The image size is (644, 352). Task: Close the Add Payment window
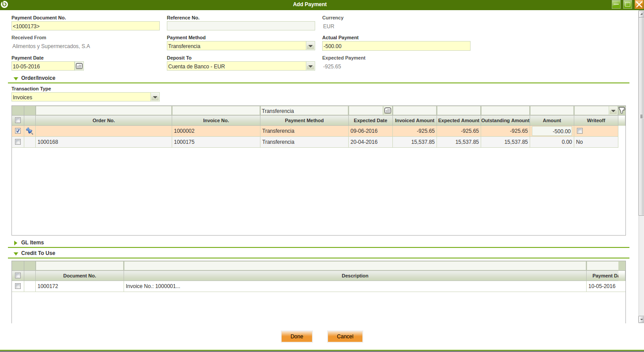click(639, 4)
